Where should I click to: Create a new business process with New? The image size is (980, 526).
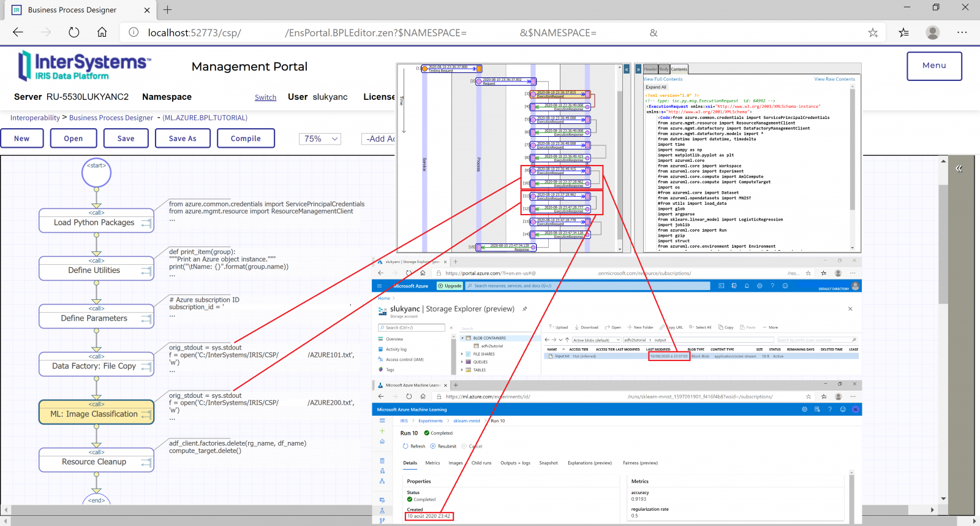coord(22,139)
